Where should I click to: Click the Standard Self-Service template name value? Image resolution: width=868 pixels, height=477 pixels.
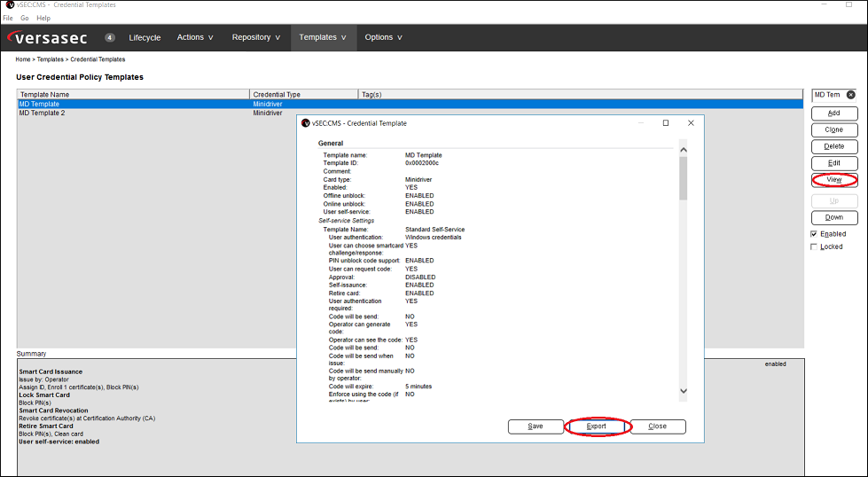(435, 229)
